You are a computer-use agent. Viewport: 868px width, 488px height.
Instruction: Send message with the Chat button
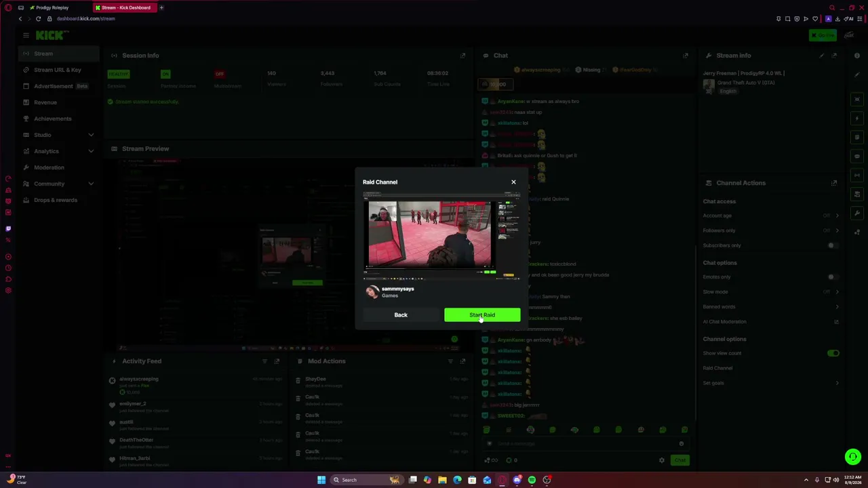coord(680,460)
